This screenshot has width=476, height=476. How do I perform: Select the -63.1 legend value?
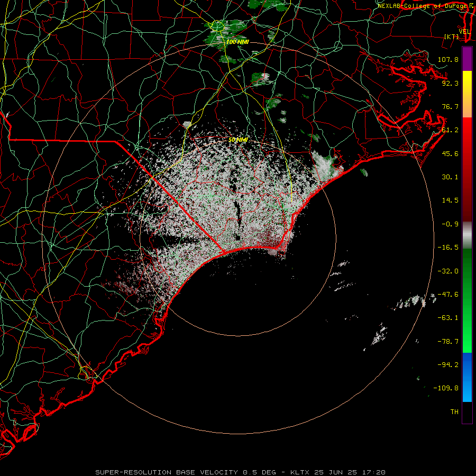pyautogui.click(x=448, y=318)
